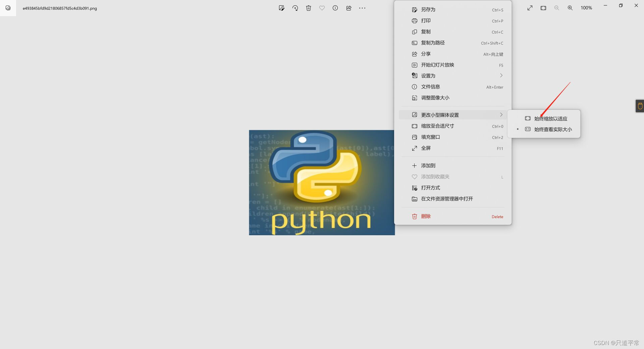
Task: Click the trash icon in the top toolbar
Action: pyautogui.click(x=309, y=8)
